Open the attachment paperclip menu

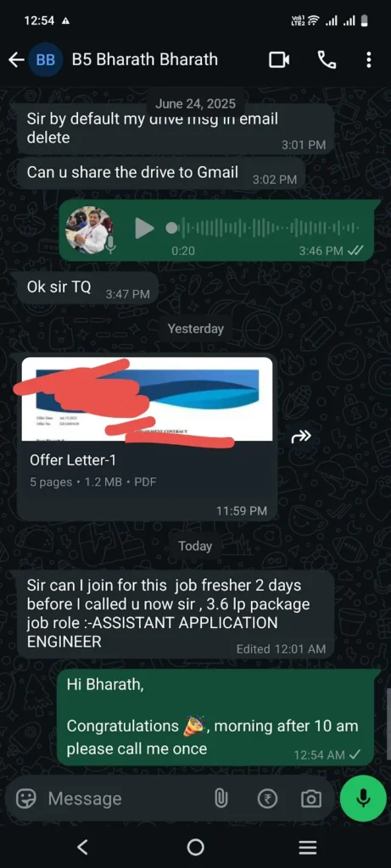[x=221, y=798]
